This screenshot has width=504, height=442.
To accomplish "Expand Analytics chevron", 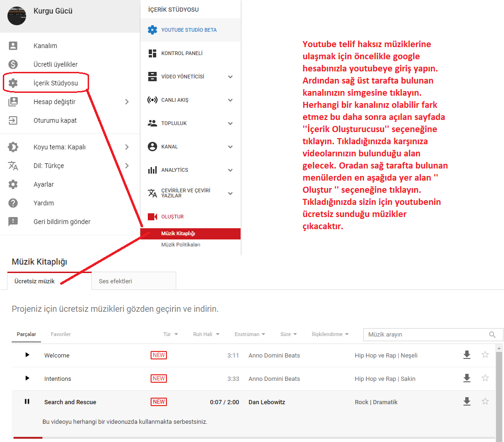I will (x=230, y=170).
